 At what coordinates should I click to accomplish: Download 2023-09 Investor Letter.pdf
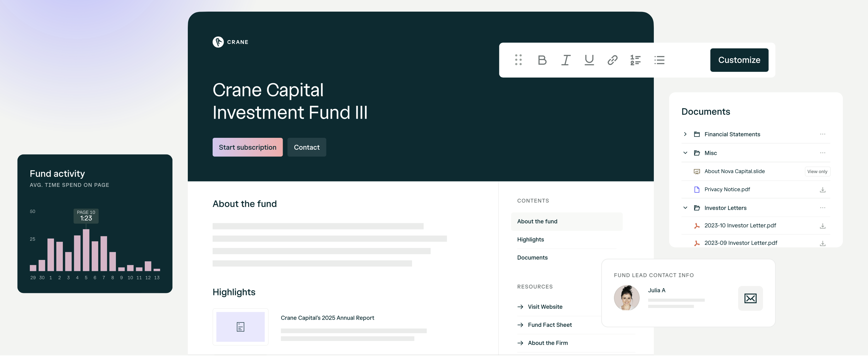[822, 244]
